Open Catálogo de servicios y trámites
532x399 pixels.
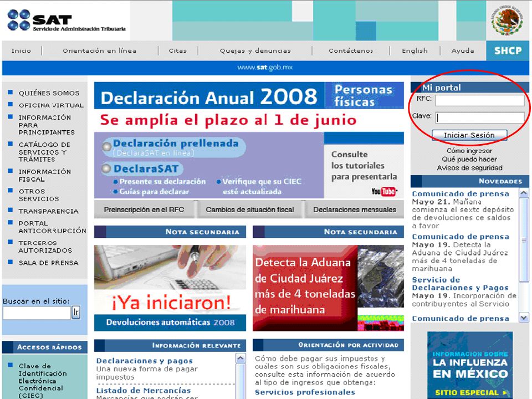tap(44, 152)
